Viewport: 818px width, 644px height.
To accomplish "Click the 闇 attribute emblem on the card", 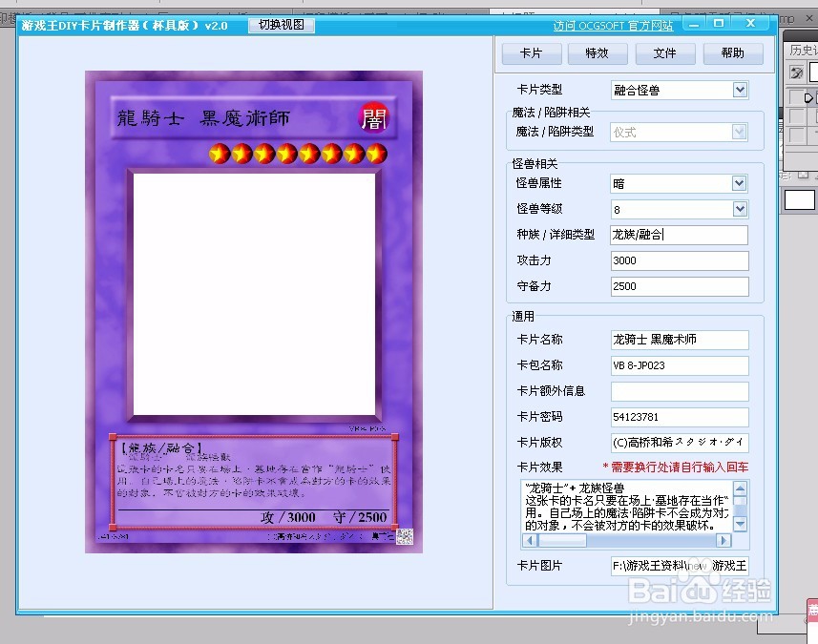I will tap(372, 117).
